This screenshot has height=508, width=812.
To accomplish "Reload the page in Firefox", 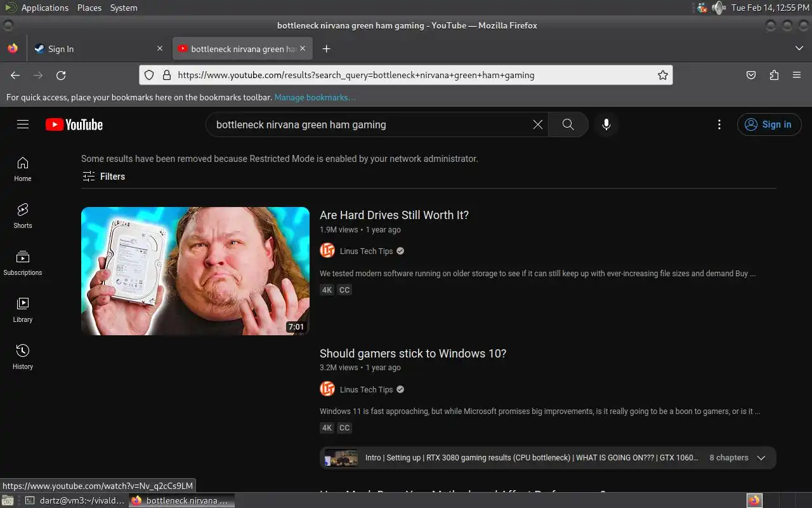I will (61, 75).
